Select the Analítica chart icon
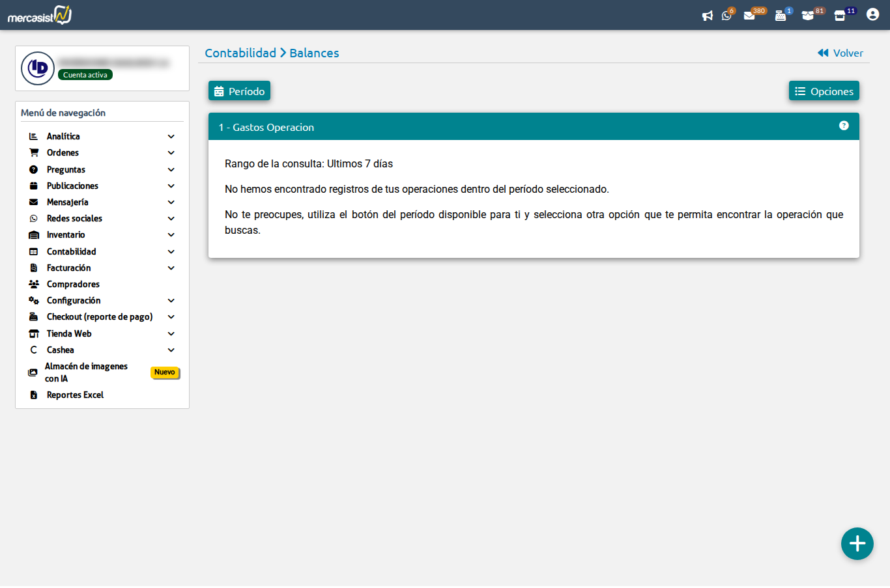Screen dimensions: 890x588 tap(33, 136)
